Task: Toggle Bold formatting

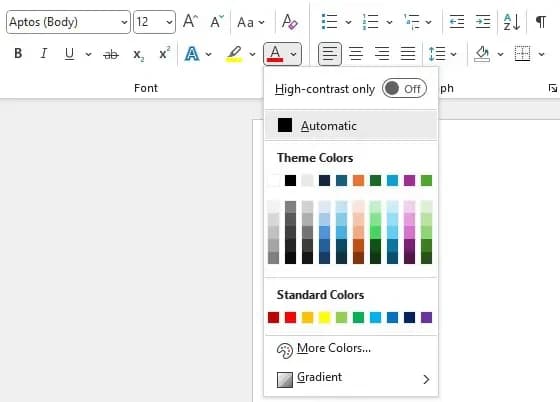Action: pyautogui.click(x=18, y=54)
